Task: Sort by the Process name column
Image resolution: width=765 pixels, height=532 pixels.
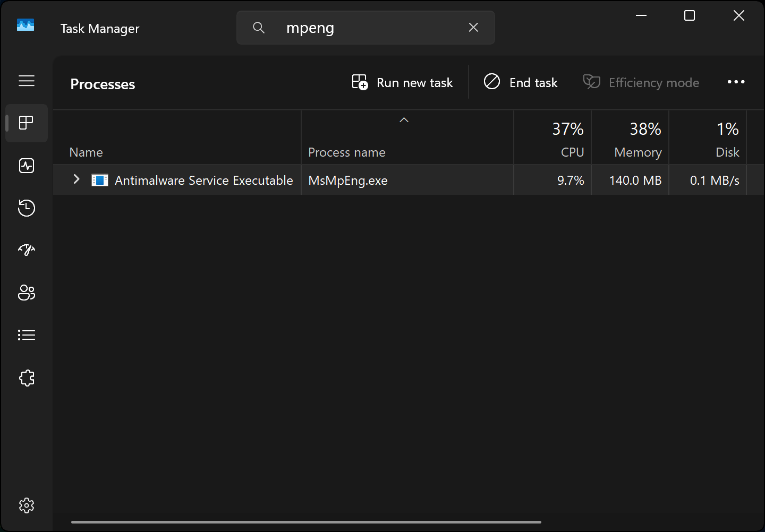Action: tap(347, 152)
